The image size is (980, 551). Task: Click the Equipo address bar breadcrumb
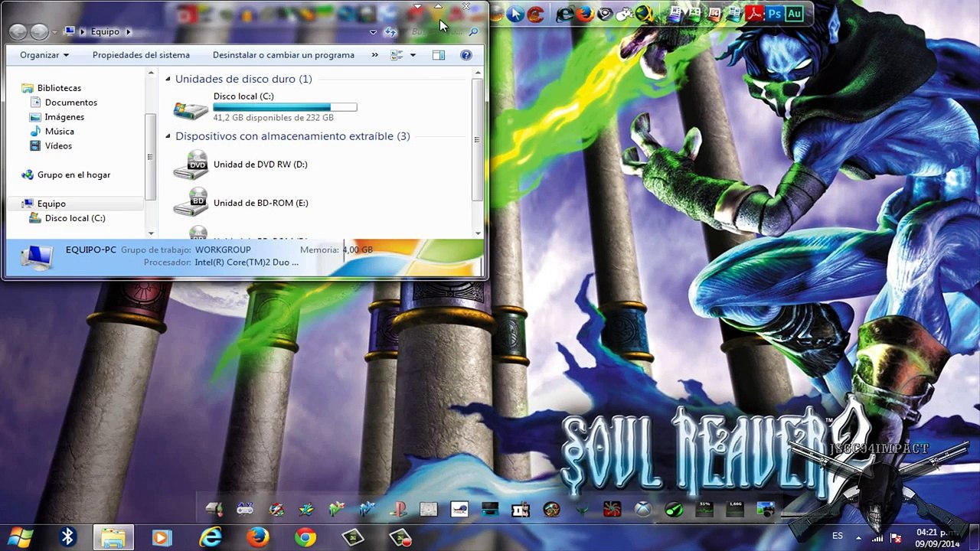coord(105,31)
